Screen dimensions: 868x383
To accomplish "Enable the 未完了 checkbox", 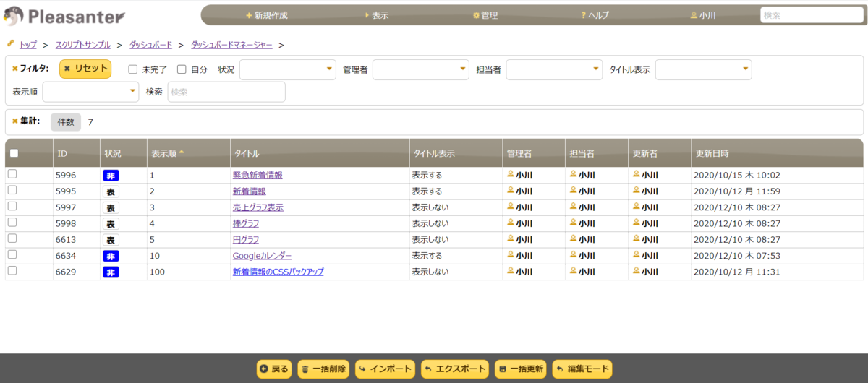I will (x=133, y=69).
